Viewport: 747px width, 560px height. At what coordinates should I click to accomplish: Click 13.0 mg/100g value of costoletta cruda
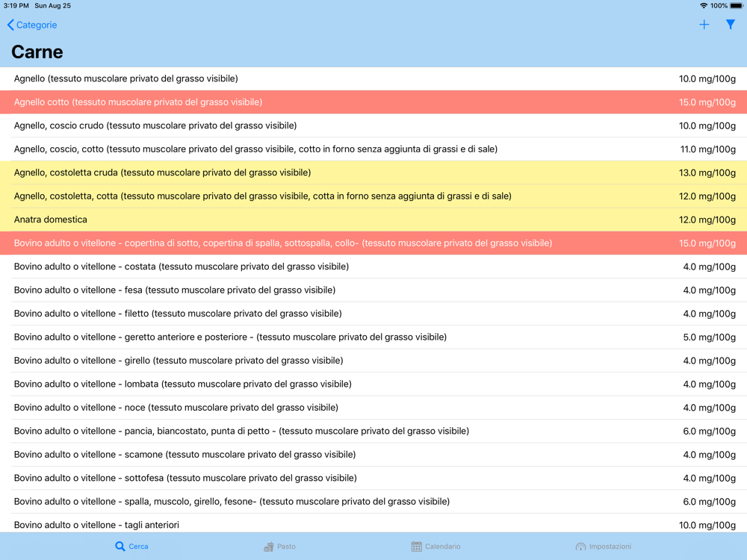click(x=707, y=173)
